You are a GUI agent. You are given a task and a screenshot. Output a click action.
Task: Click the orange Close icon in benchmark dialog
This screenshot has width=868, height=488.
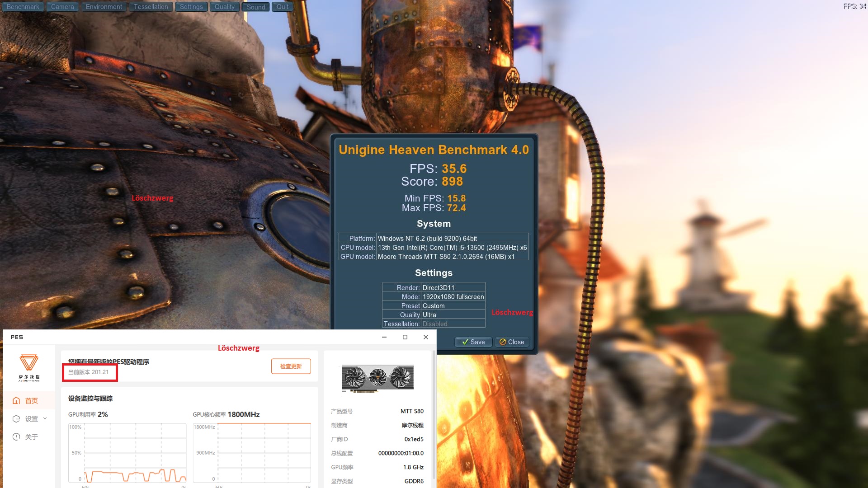pos(503,342)
